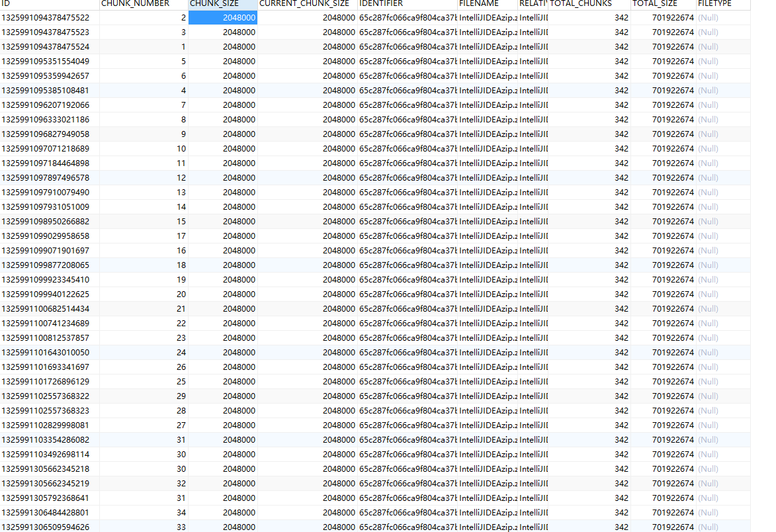The width and height of the screenshot is (776, 532).
Task: Select ID cell 1325991095385108481
Action: (x=50, y=91)
